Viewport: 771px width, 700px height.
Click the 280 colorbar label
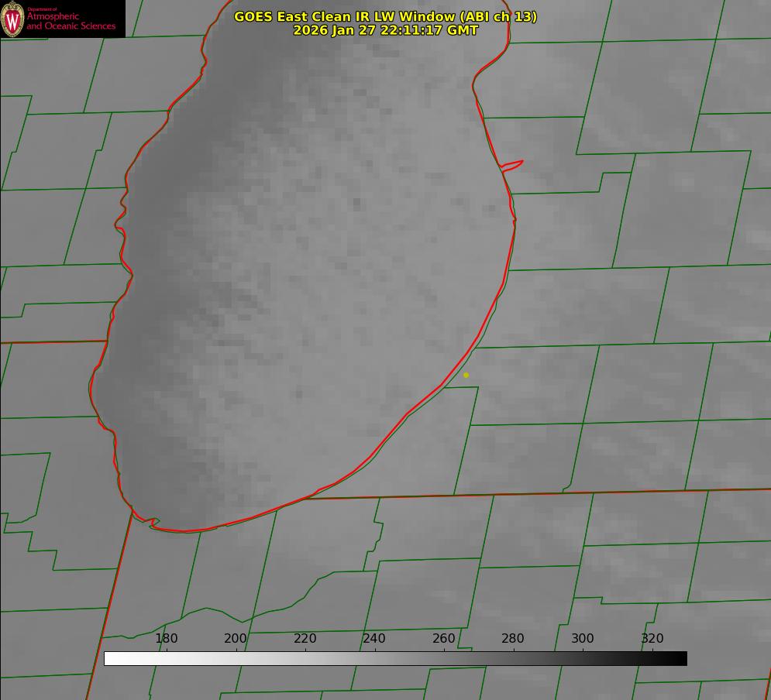coord(513,638)
